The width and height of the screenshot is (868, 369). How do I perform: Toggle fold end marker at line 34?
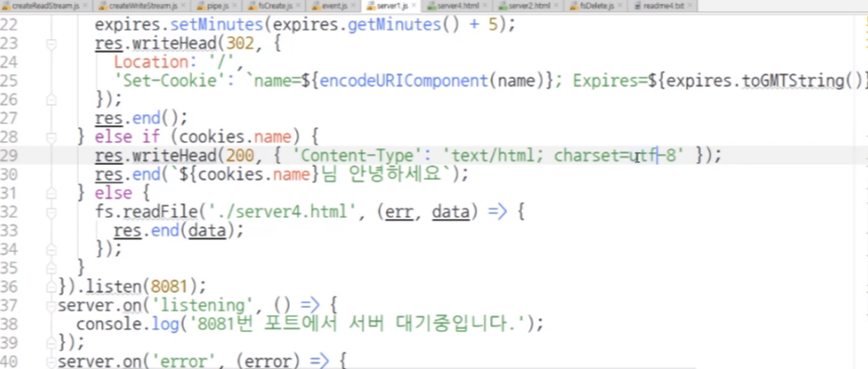pyautogui.click(x=51, y=249)
